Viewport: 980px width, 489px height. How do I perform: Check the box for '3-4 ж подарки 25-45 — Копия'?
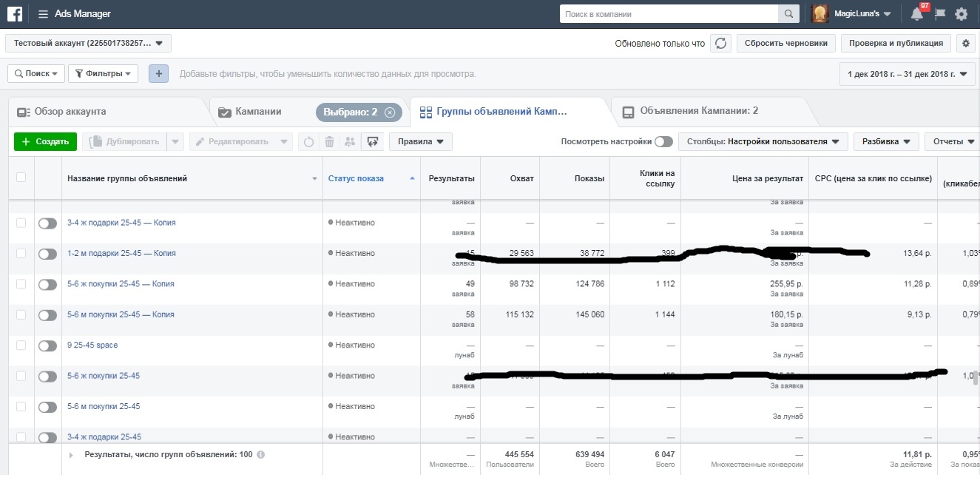pos(21,223)
